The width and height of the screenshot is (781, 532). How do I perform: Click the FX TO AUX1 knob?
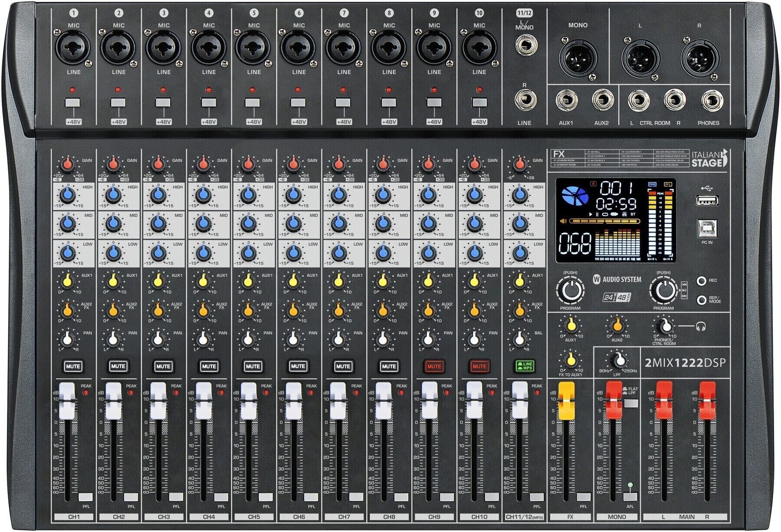571,360
